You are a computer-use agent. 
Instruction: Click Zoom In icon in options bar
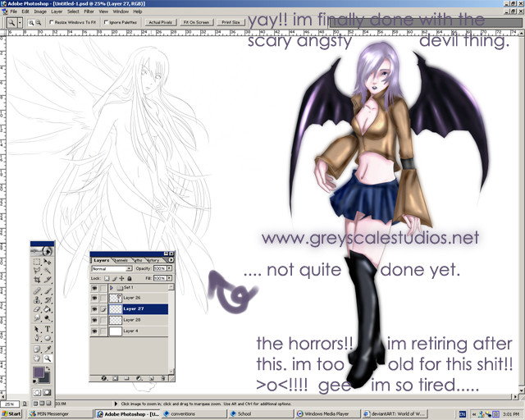pos(31,22)
